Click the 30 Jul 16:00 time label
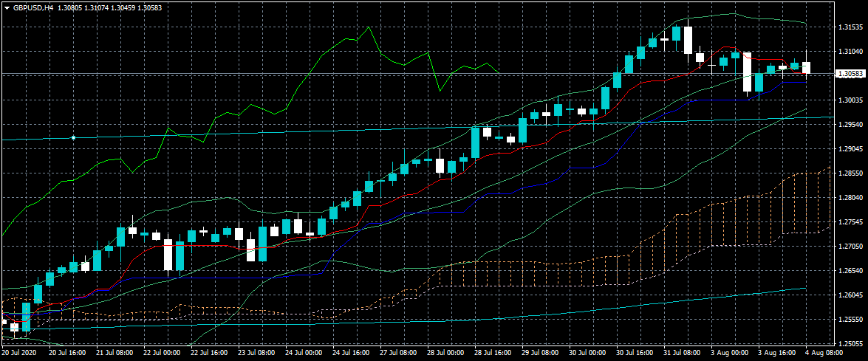The width and height of the screenshot is (868, 361). (635, 351)
